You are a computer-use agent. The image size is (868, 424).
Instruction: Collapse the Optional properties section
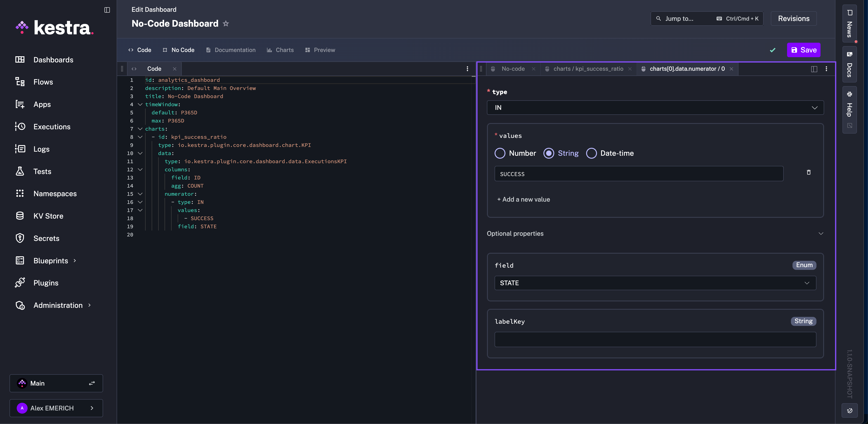click(821, 233)
